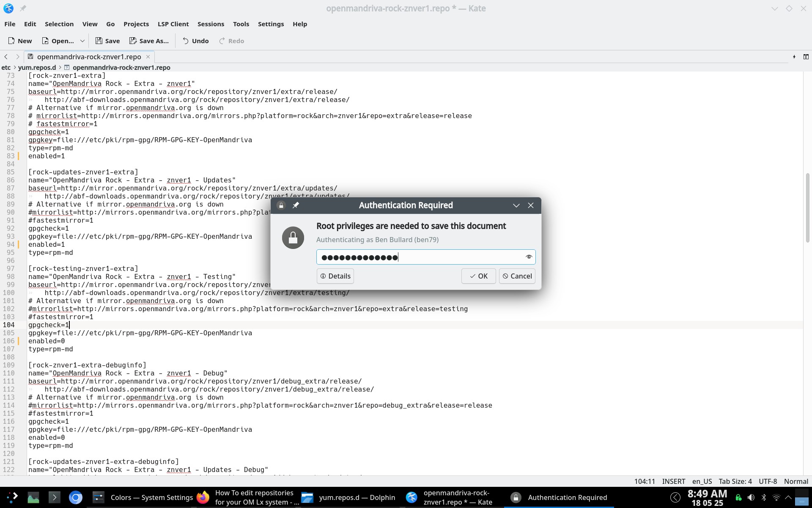812x508 pixels.
Task: Go to previous tab arrow in Kate
Action: [6, 57]
